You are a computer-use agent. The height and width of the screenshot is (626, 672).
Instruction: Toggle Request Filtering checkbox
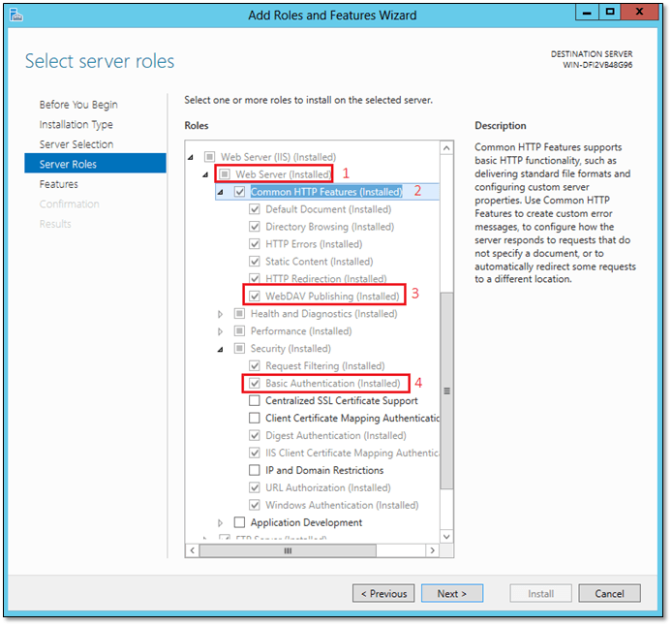(x=255, y=365)
